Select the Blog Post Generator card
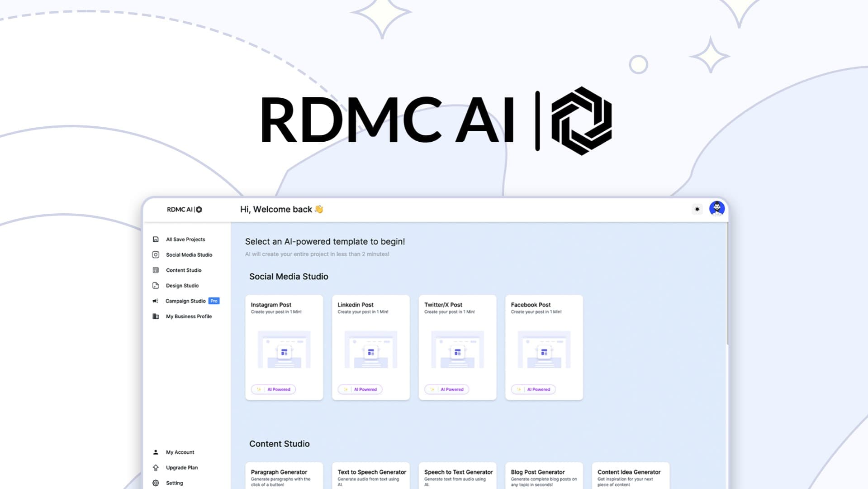 click(544, 475)
